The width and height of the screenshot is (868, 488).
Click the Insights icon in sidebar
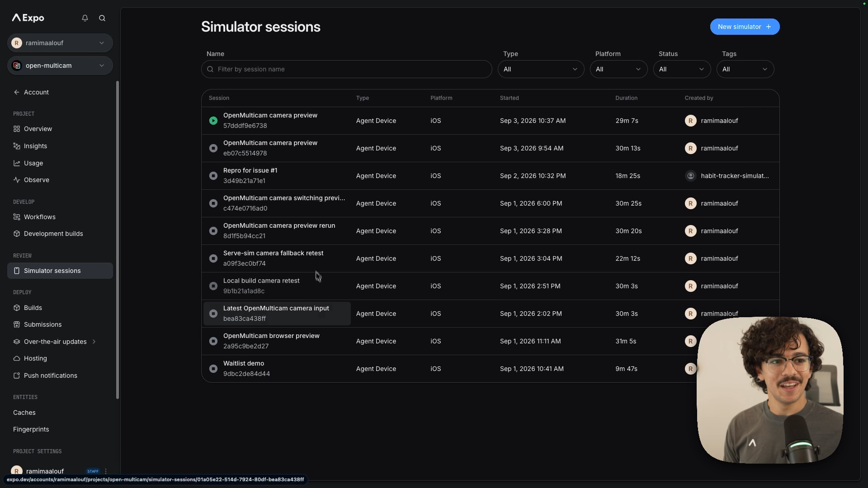pos(17,146)
